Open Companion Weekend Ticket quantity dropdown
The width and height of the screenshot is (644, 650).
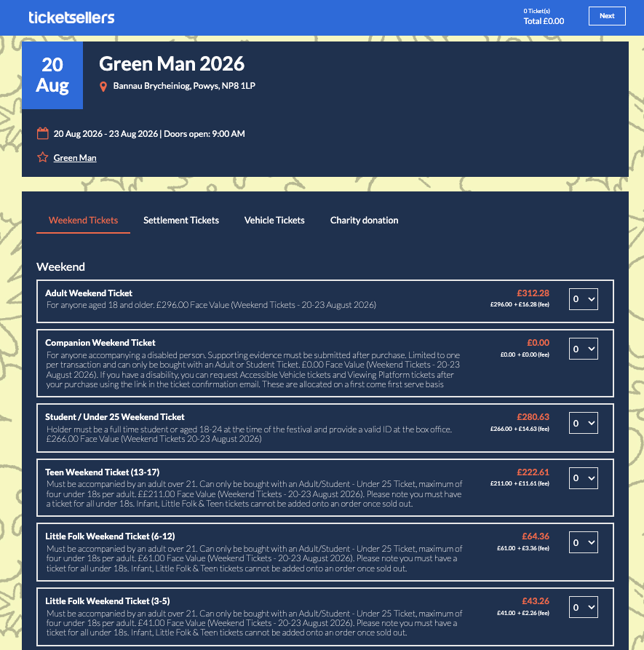(583, 349)
